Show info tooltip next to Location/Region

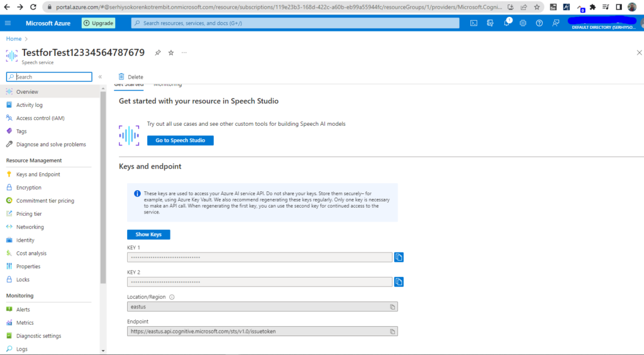coord(172,297)
